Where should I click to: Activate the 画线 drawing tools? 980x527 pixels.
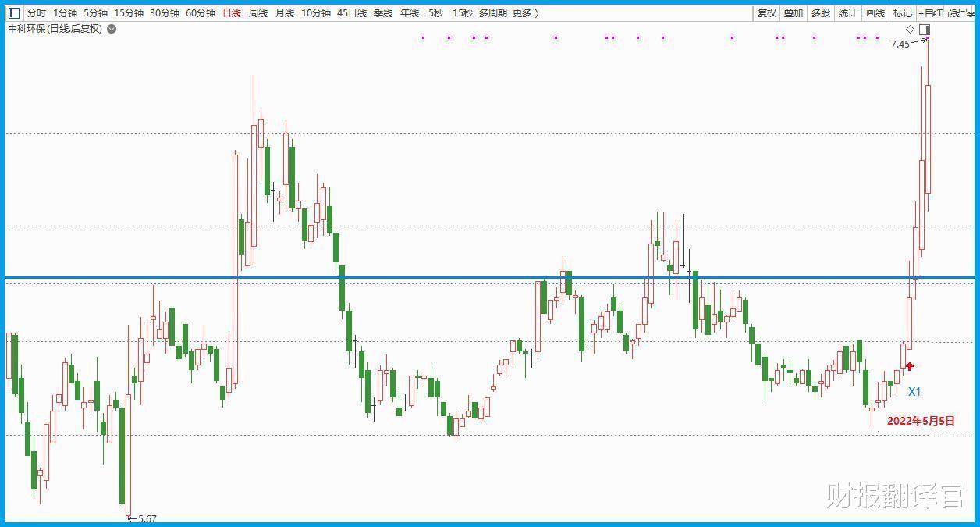875,13
